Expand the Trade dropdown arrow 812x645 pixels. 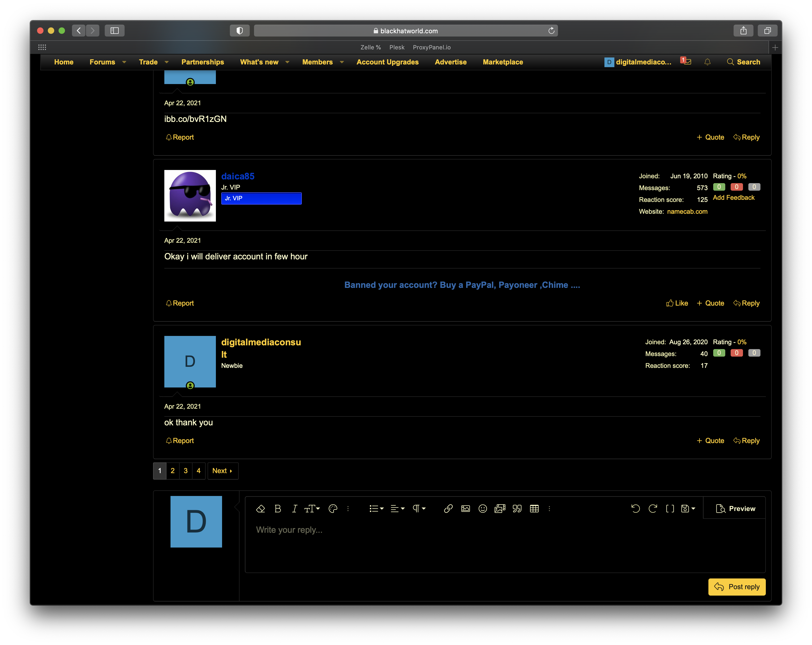point(166,63)
